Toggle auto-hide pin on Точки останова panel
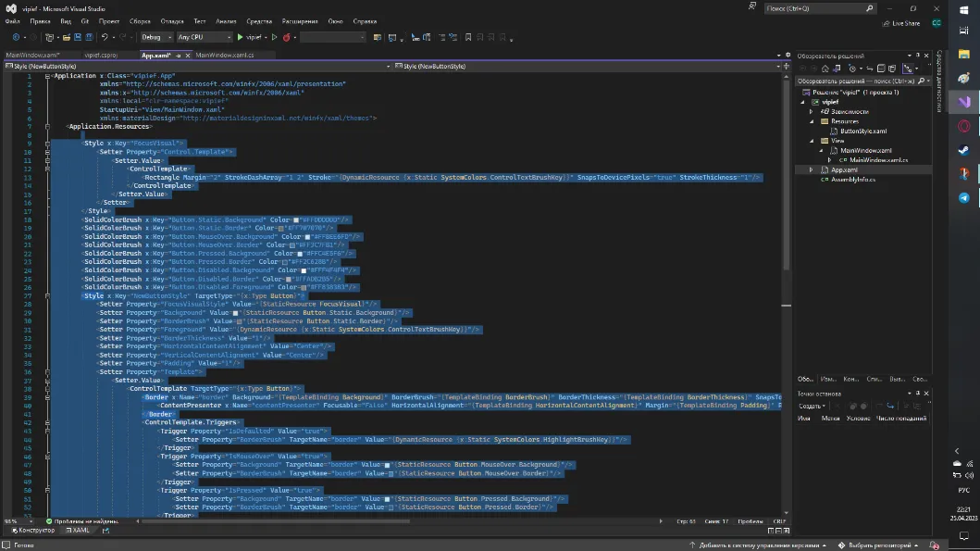 917,394
